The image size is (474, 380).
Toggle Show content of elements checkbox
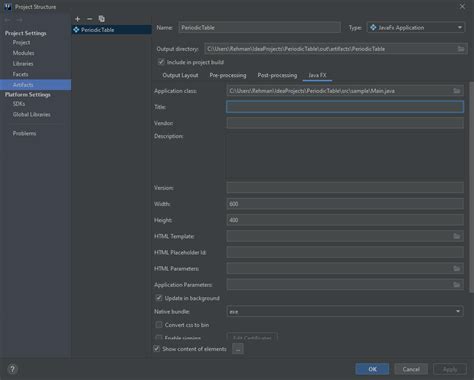coord(157,349)
